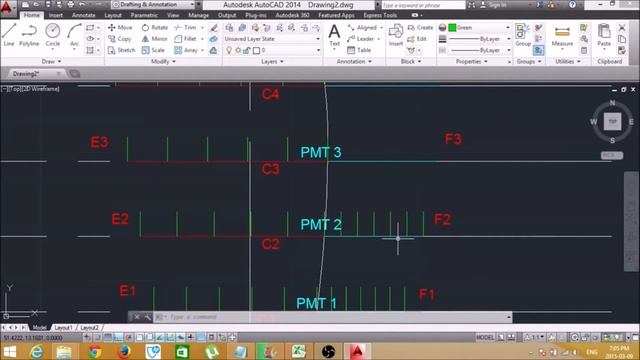Open the Green object color dropdown
Viewport: 640px width, 360px height.
(480, 27)
